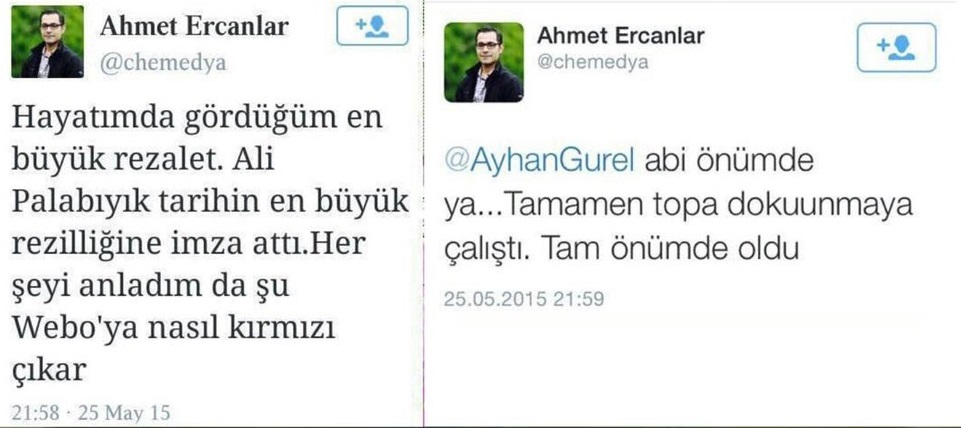961x428 pixels.
Task: Click the name 'Palabıyık' in tweet text
Action: pyautogui.click(x=83, y=204)
